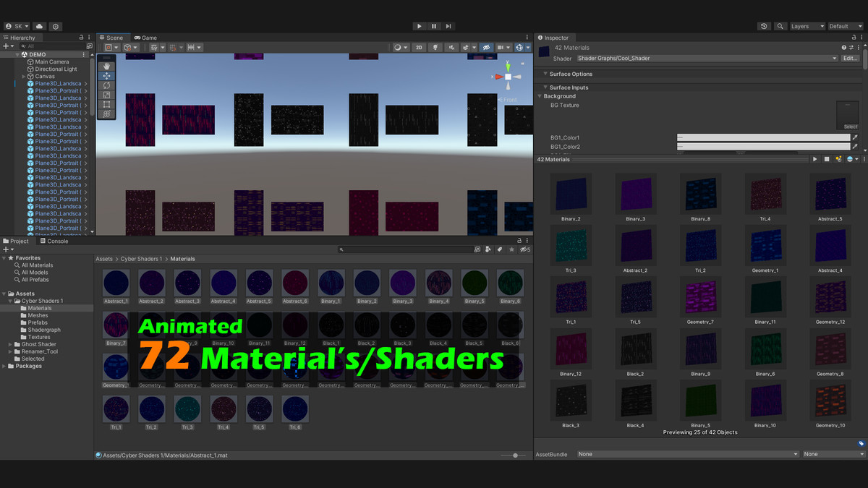Open the Default layout dropdown
The width and height of the screenshot is (868, 488).
pyautogui.click(x=846, y=26)
